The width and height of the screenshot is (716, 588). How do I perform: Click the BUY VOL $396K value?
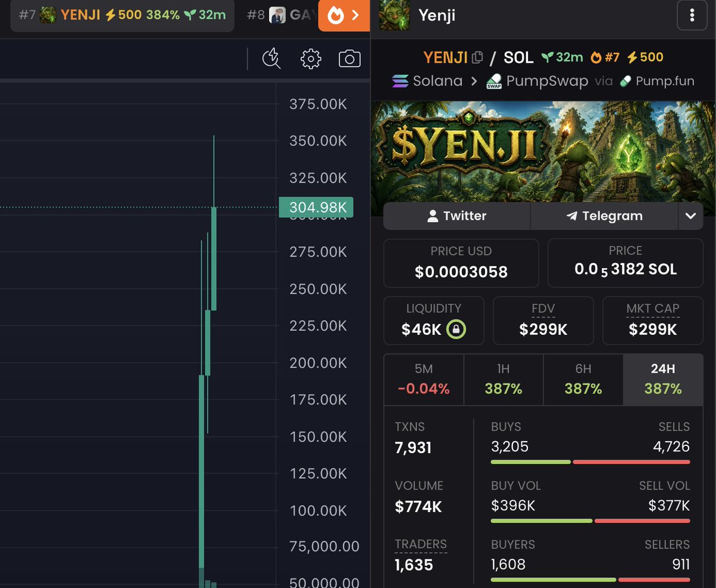coord(513,506)
